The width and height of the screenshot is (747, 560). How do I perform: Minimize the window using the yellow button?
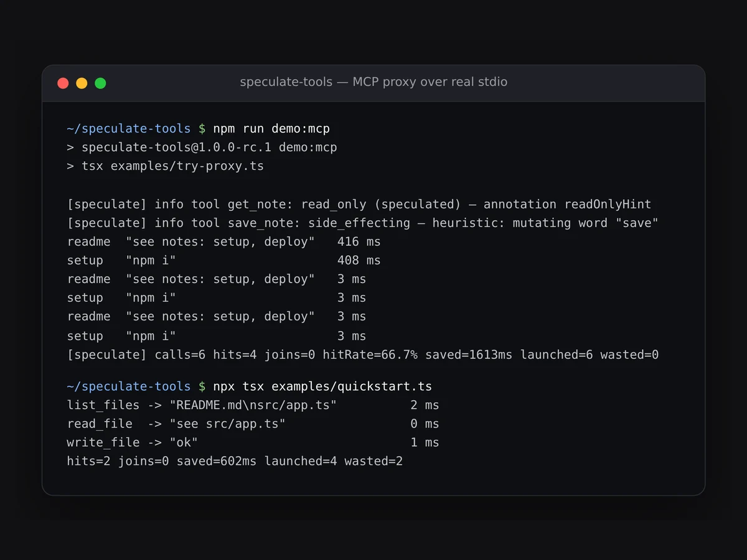82,83
